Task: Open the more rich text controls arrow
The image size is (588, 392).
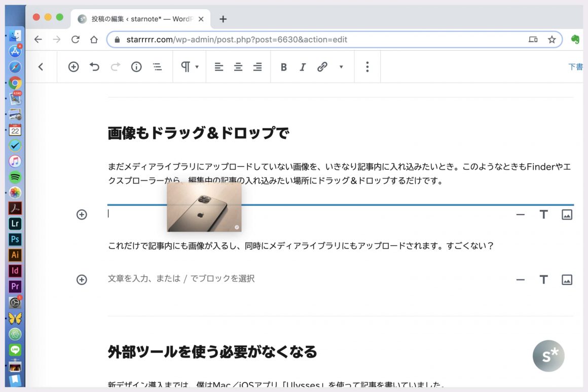Action: (x=341, y=67)
